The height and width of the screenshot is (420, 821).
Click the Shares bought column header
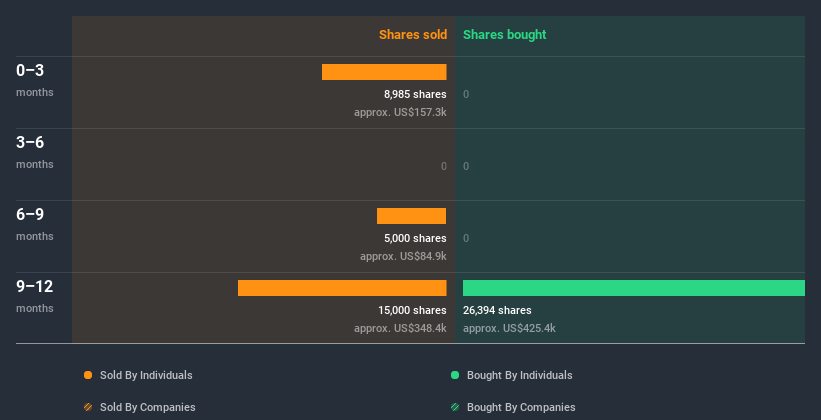pos(505,35)
